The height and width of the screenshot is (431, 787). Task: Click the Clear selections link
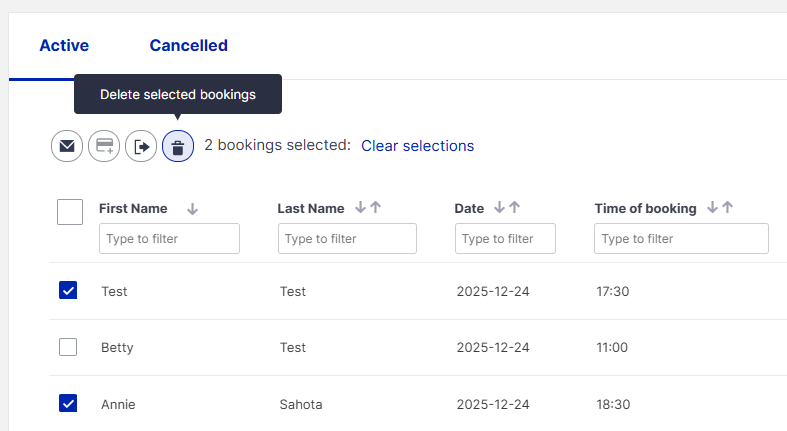[x=417, y=146]
